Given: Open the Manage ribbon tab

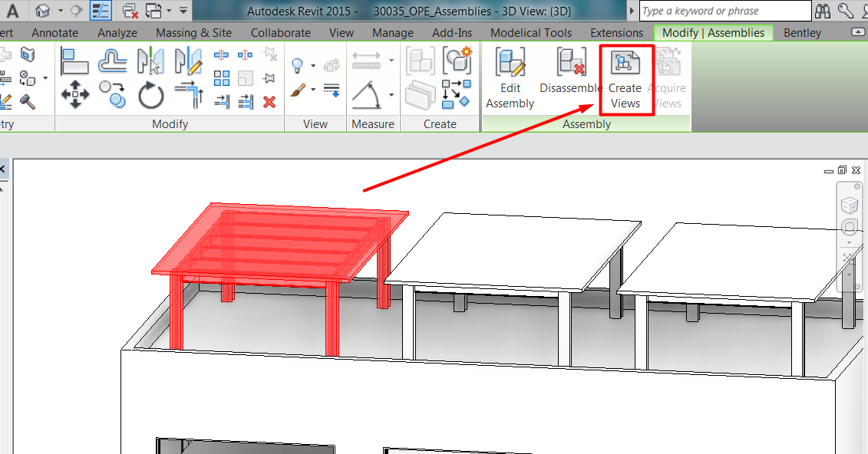Looking at the screenshot, I should point(393,33).
